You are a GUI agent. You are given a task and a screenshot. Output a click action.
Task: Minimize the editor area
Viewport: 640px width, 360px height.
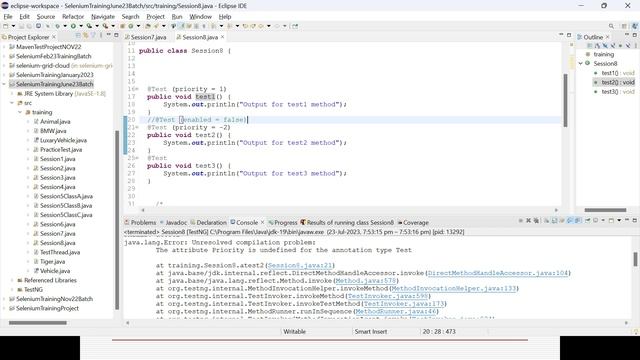(561, 35)
